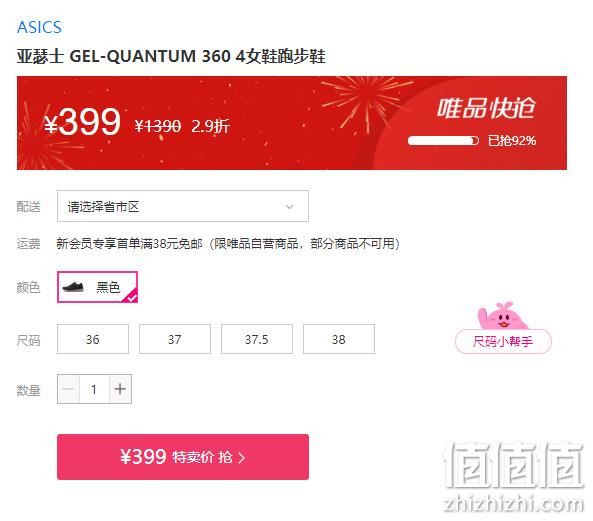Viewport: 593px width, 521px height.
Task: Click the arrow icon on buy button
Action: click(241, 458)
